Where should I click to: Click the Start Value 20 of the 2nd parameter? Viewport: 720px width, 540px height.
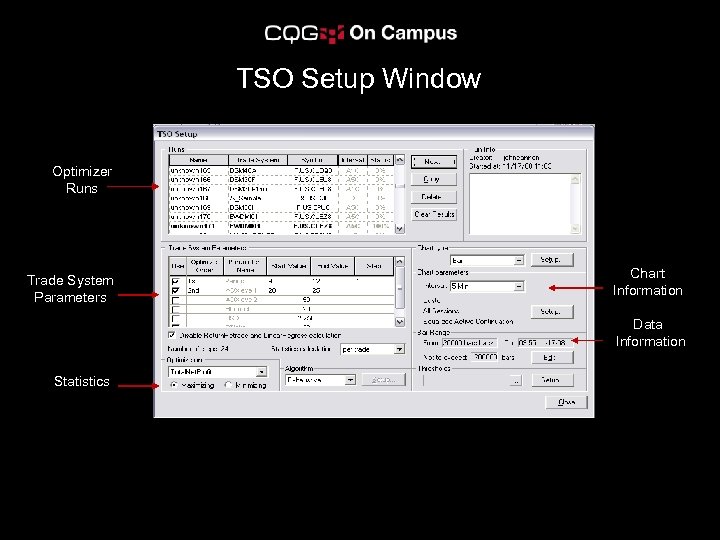click(x=273, y=291)
